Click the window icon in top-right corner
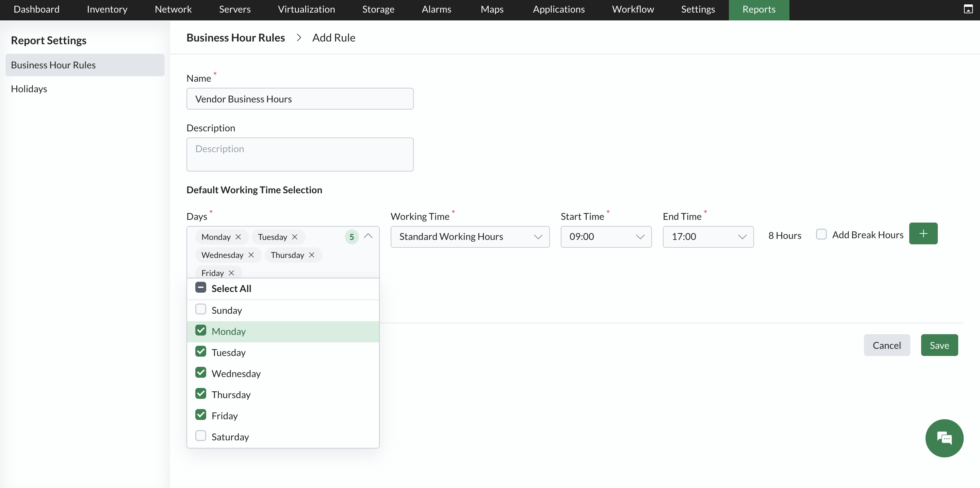The width and height of the screenshot is (980, 488). point(968,9)
